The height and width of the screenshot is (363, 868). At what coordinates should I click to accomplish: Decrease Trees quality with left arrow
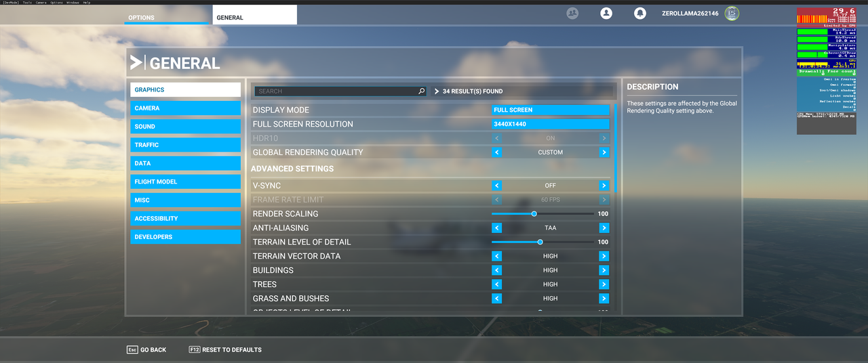pyautogui.click(x=496, y=284)
